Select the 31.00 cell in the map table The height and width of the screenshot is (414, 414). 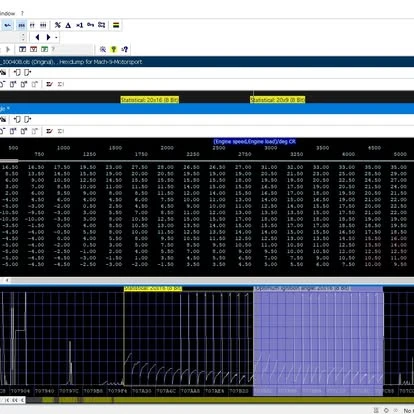[x=269, y=167]
